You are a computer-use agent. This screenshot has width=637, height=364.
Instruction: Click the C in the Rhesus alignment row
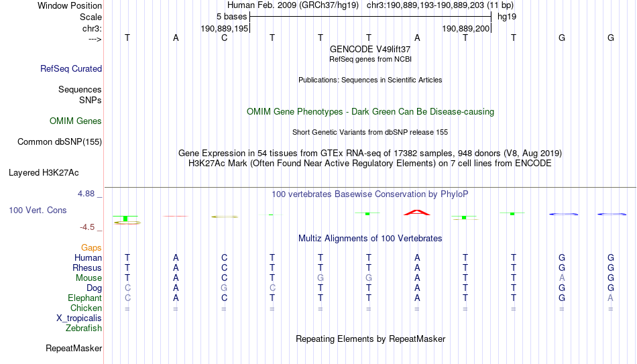pos(224,268)
